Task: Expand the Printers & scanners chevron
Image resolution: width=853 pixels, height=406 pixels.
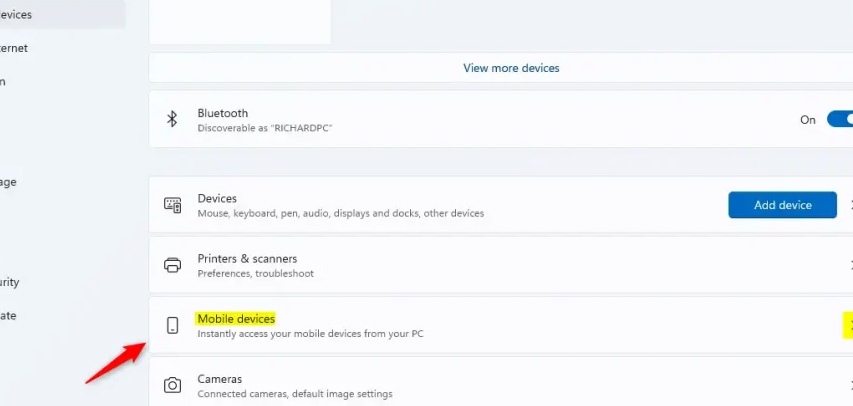Action: click(x=849, y=265)
